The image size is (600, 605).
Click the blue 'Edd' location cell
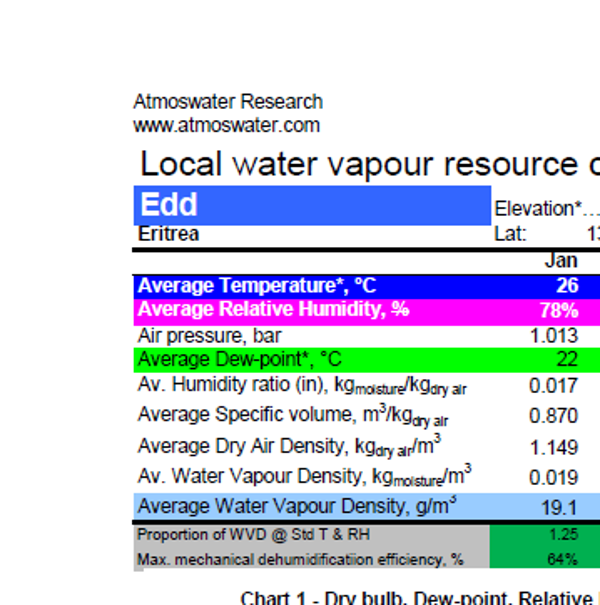click(x=312, y=205)
